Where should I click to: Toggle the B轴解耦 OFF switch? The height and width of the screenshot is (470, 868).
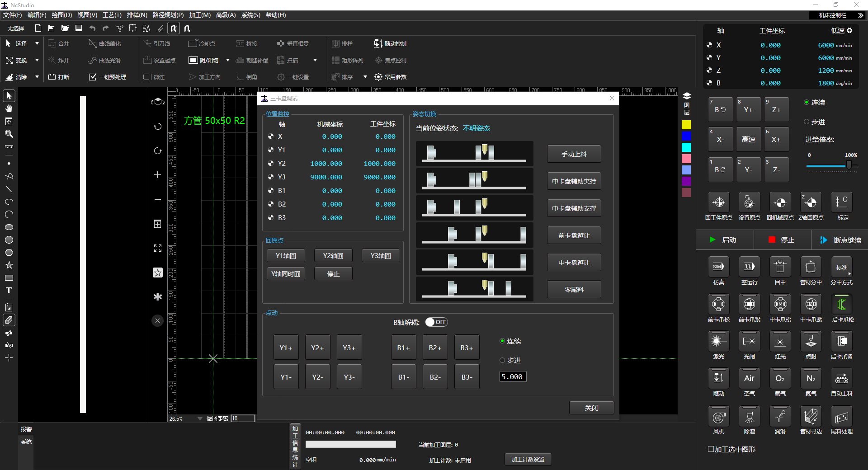(x=436, y=322)
